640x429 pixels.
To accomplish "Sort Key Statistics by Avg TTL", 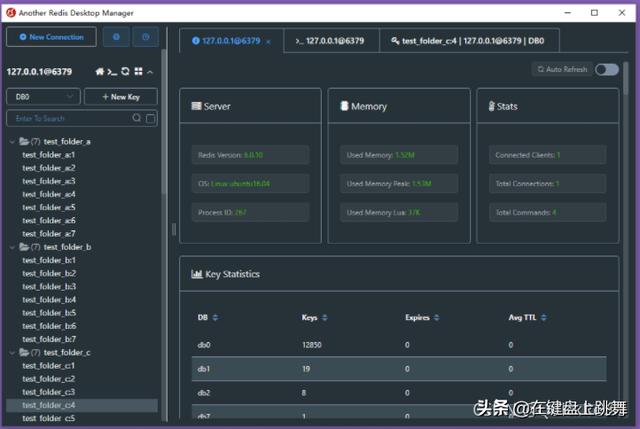I will pos(544,318).
